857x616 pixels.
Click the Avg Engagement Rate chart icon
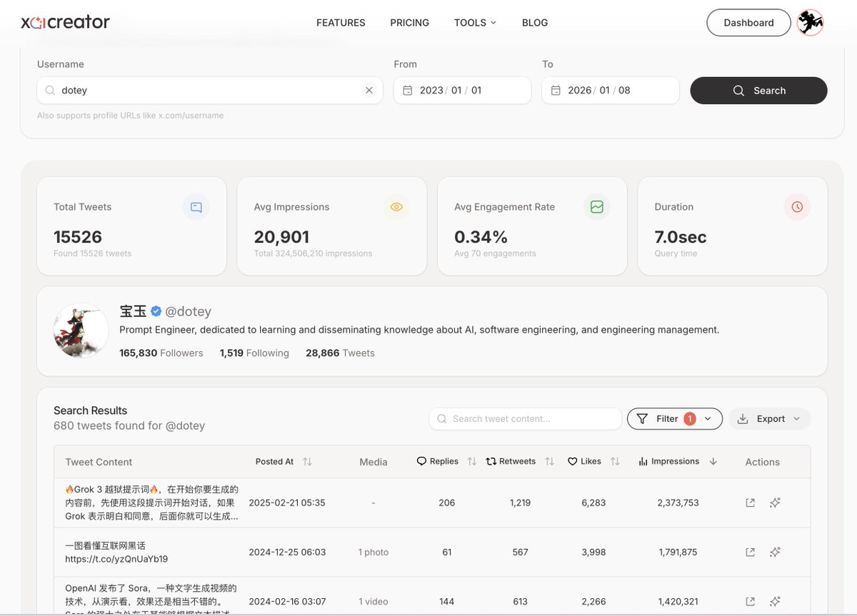(597, 207)
